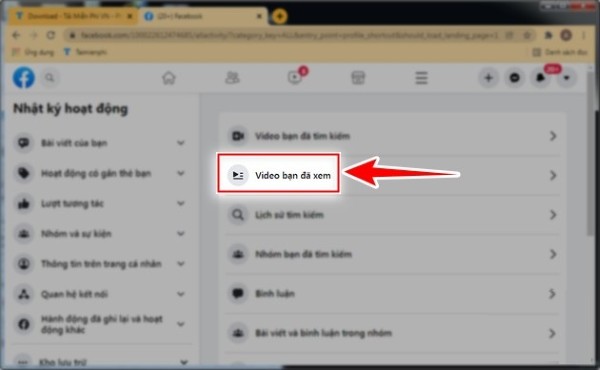Click chevron on Video bạn đã tìm kiếm row
Screen dimensions: 600x370
click(x=553, y=136)
